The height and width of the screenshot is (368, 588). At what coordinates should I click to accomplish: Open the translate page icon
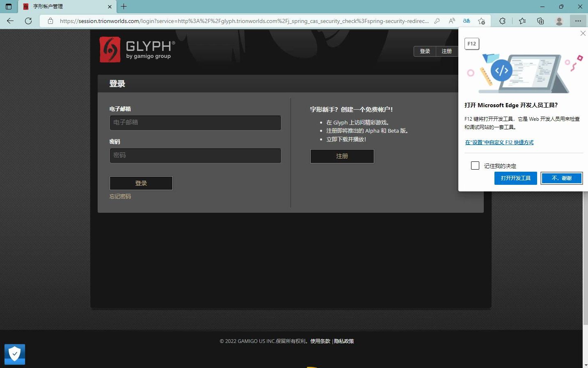click(467, 21)
